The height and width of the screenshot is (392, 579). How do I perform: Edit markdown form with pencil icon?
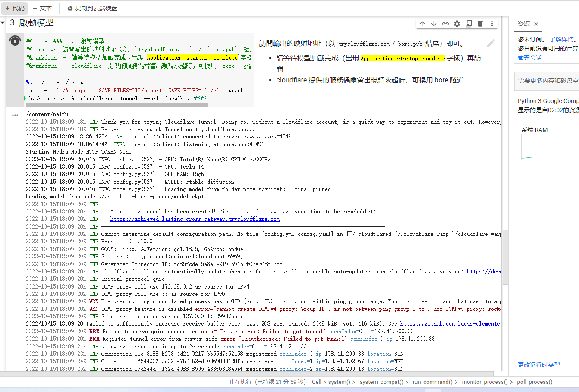[491, 43]
